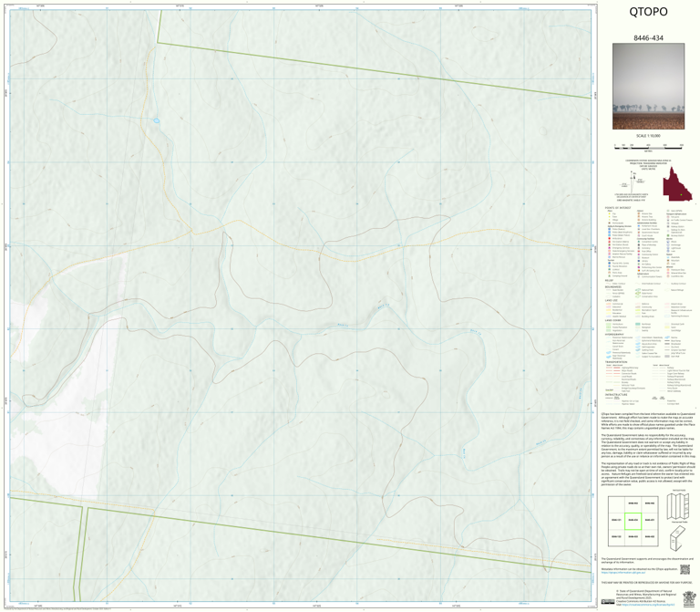The image size is (700, 612).
Task: Open the cover photo of the misty field
Action: click(x=648, y=87)
